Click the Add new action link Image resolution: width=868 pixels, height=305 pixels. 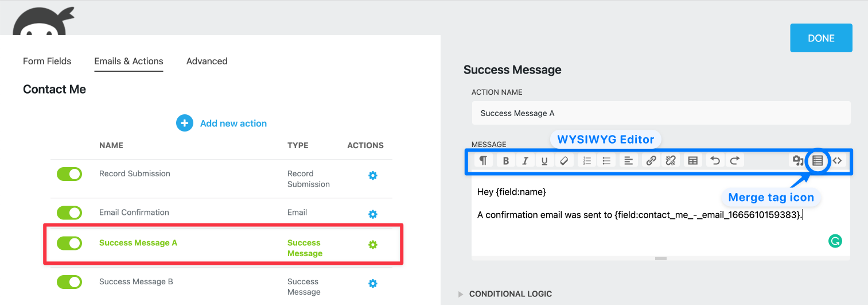[x=233, y=123]
